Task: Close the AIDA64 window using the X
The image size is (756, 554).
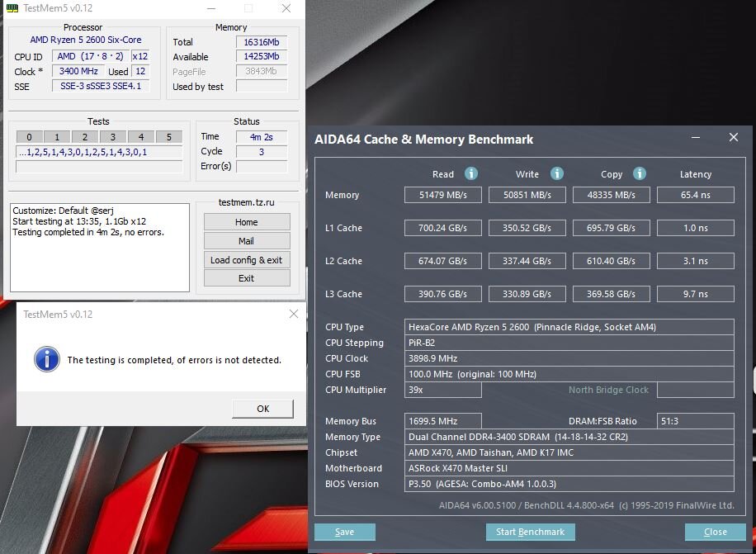Action: (734, 137)
